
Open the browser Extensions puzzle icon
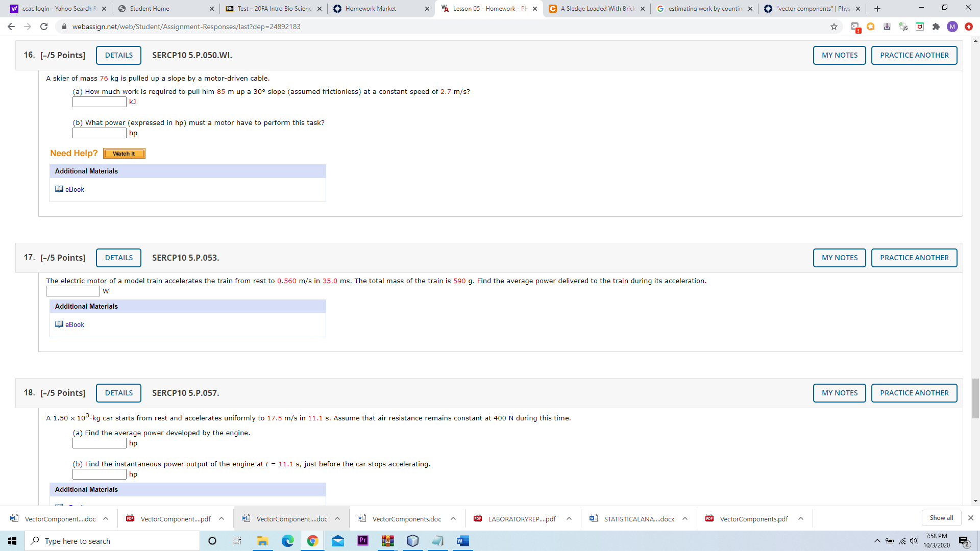click(936, 27)
